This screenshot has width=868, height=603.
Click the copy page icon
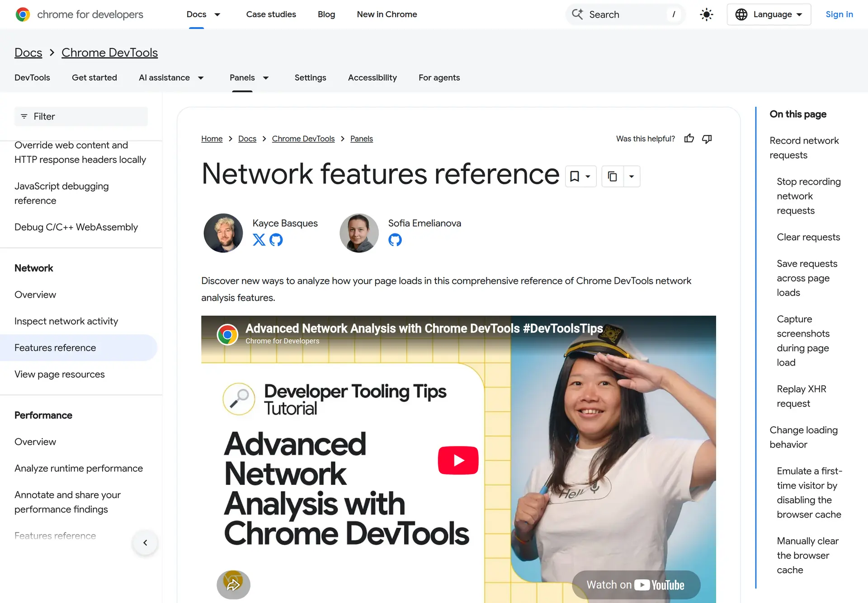tap(613, 176)
